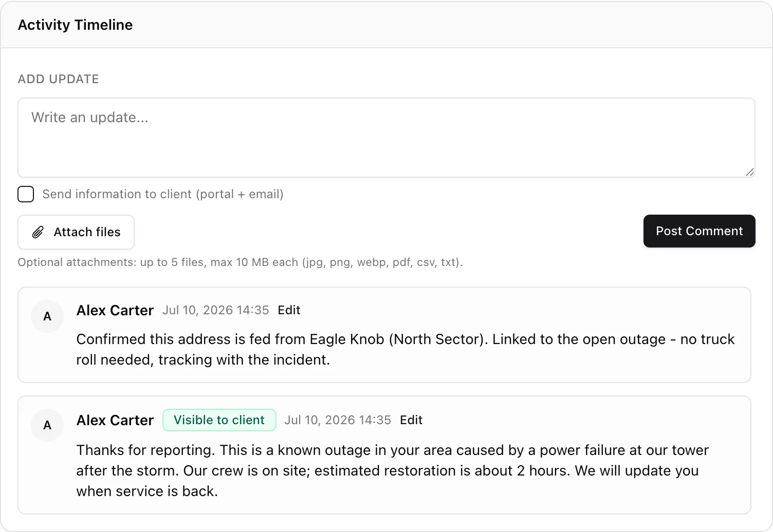The width and height of the screenshot is (773, 532).
Task: Click Alex Carter name beside Visible to client
Action: click(115, 421)
